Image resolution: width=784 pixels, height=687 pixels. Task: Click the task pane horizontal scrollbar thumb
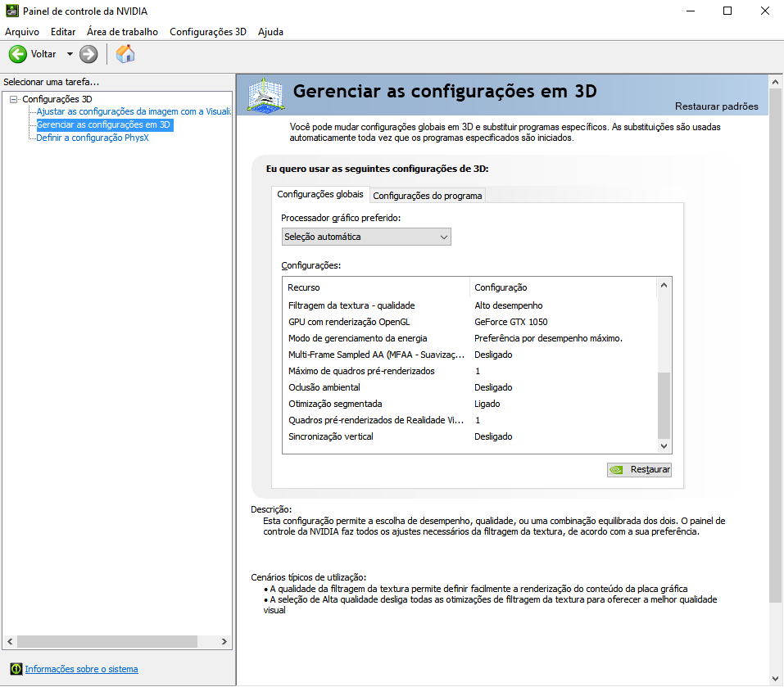107,641
